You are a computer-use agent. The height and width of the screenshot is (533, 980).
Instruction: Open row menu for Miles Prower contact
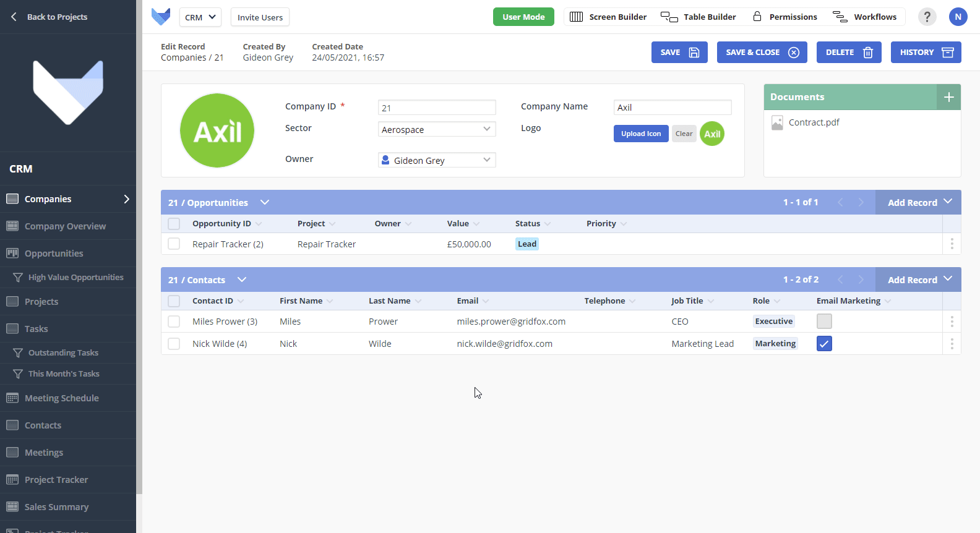(952, 322)
